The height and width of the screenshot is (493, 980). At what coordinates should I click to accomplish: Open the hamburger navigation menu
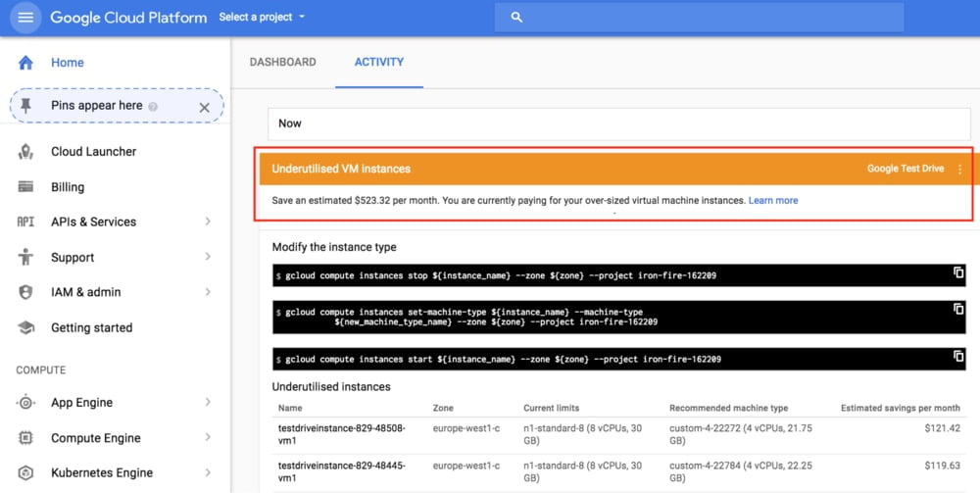[x=25, y=18]
